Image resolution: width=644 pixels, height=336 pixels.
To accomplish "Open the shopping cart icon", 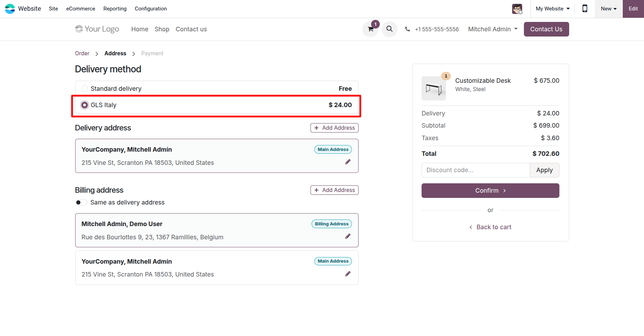I will coord(370,29).
